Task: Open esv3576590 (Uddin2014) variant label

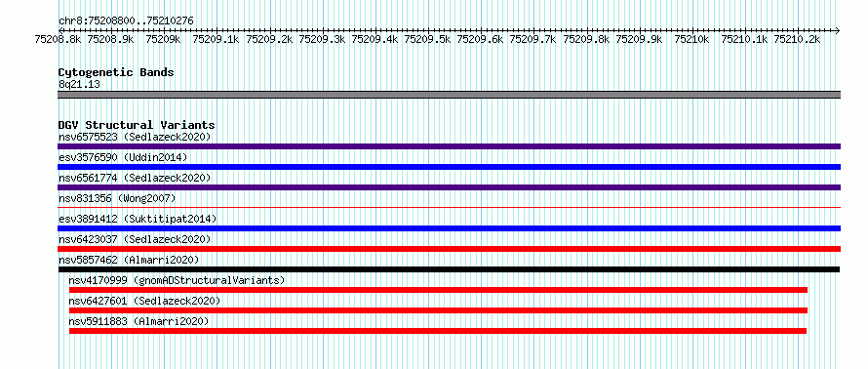Action: (123, 157)
